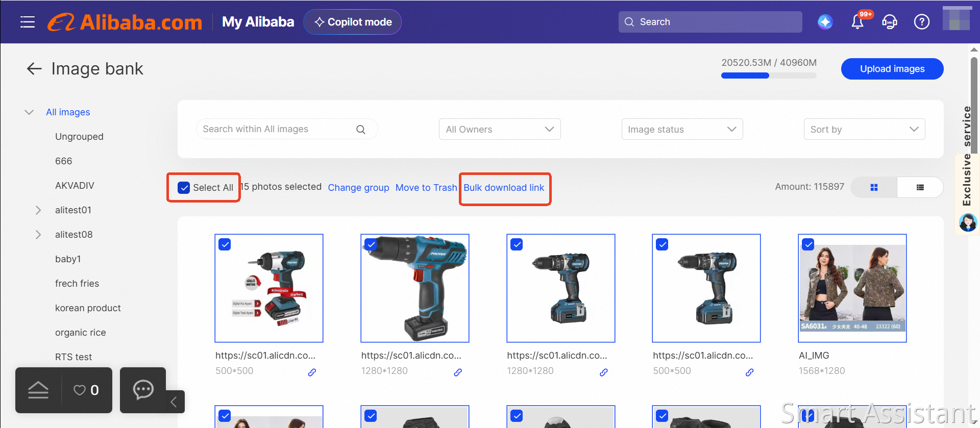
Task: Uncheck the second 1280*1280 drill image
Action: [x=517, y=244]
